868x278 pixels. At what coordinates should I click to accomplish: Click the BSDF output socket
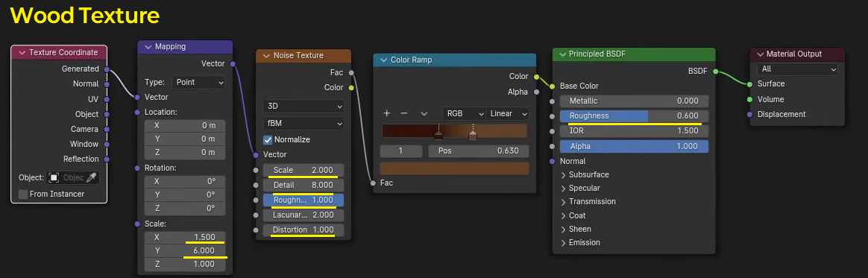715,72
